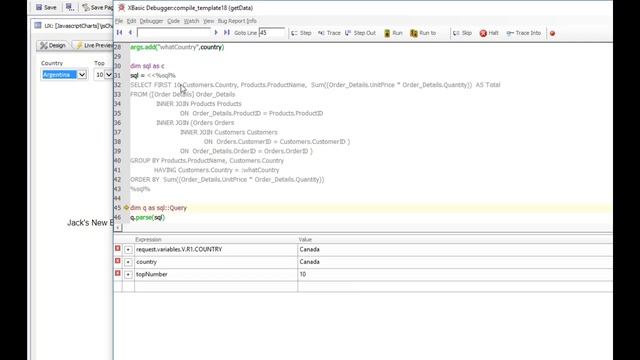Click the Goto Line input field

coord(271,33)
